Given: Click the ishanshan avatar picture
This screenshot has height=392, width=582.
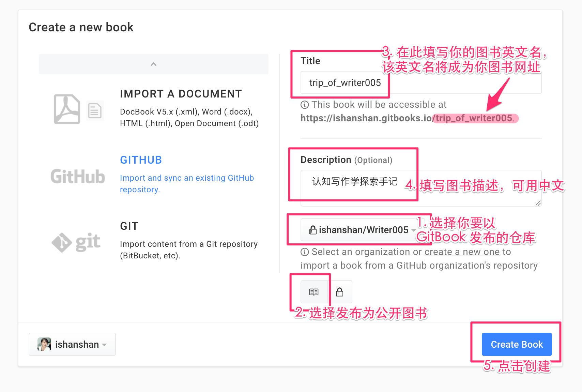Looking at the screenshot, I should click(x=44, y=344).
